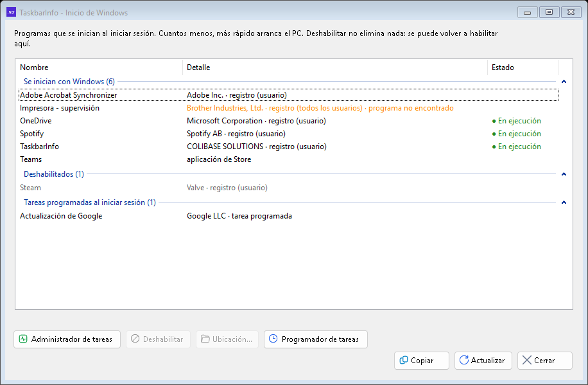Click the 'Se inician con Windows (6)' group header
Screen dimensions: 588x385
69,82
